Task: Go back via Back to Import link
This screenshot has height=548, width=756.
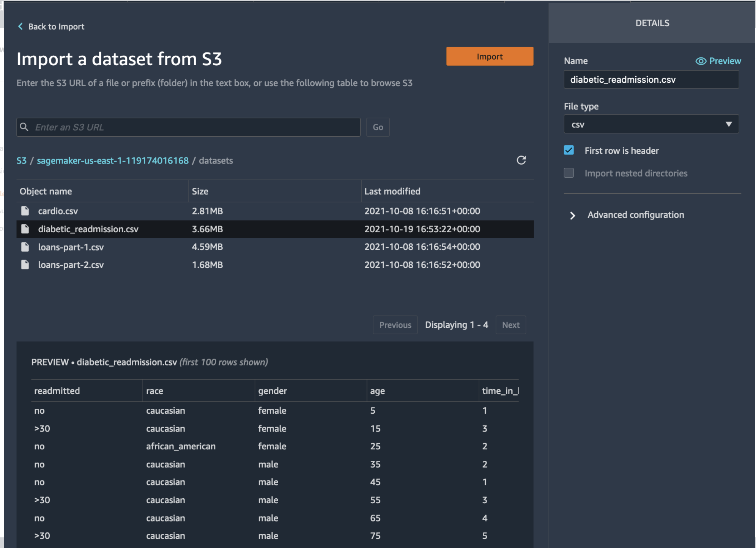Action: (x=56, y=27)
